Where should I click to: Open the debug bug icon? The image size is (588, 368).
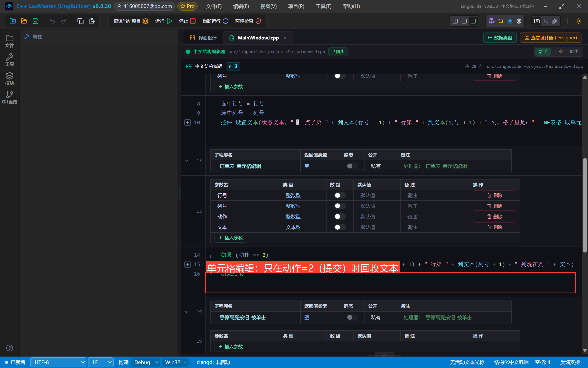(x=491, y=21)
